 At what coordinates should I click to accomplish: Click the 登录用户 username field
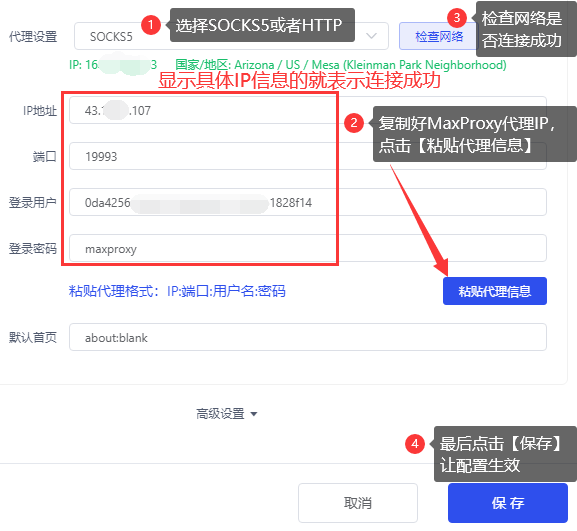coord(308,202)
